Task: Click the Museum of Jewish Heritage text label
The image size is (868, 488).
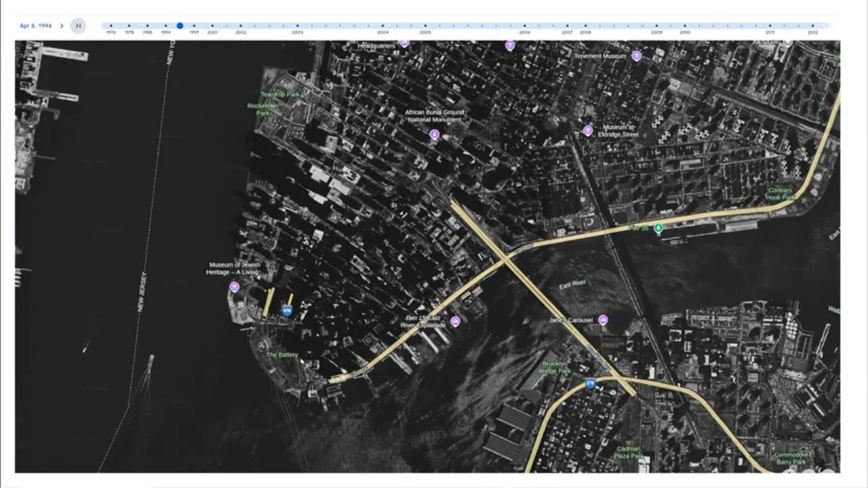Action: (233, 268)
